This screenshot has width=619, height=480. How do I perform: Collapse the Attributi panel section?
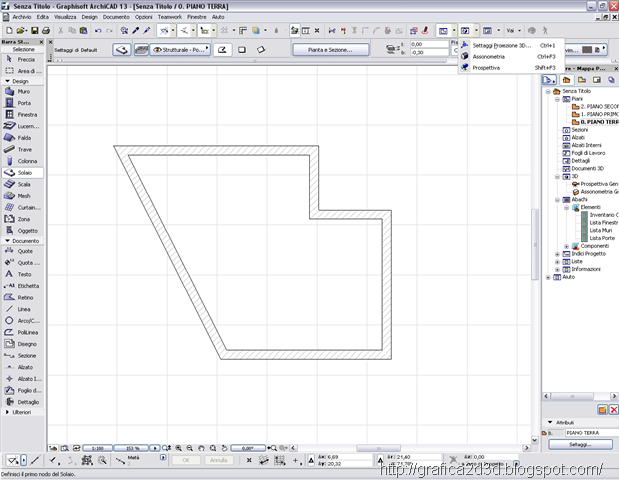(550, 422)
